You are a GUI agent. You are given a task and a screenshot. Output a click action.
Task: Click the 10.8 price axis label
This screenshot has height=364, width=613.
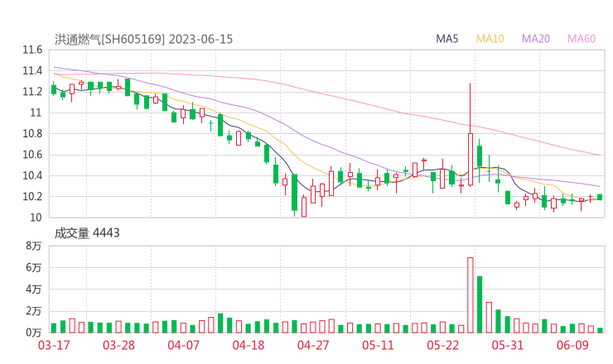[x=32, y=133]
